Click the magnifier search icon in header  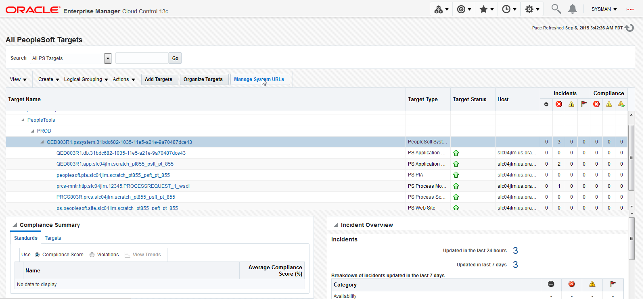tap(556, 9)
